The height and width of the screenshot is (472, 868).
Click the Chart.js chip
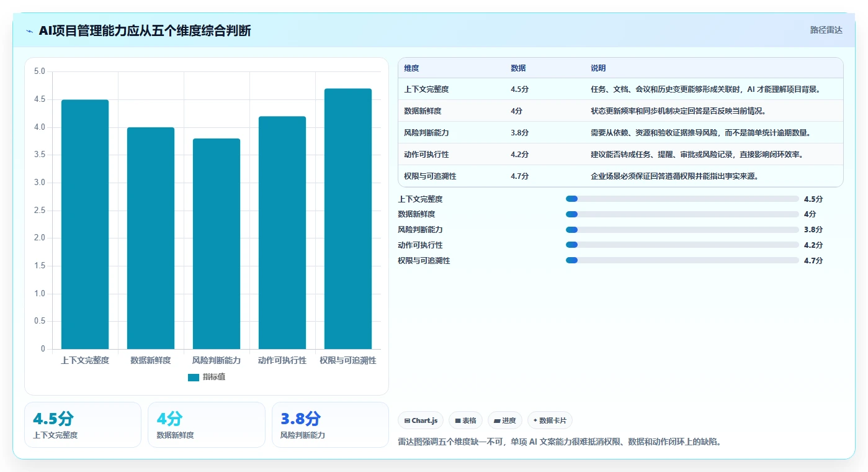click(421, 420)
